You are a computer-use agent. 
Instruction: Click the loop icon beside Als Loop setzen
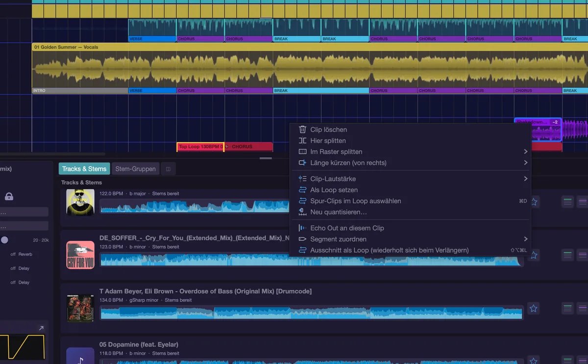point(302,190)
